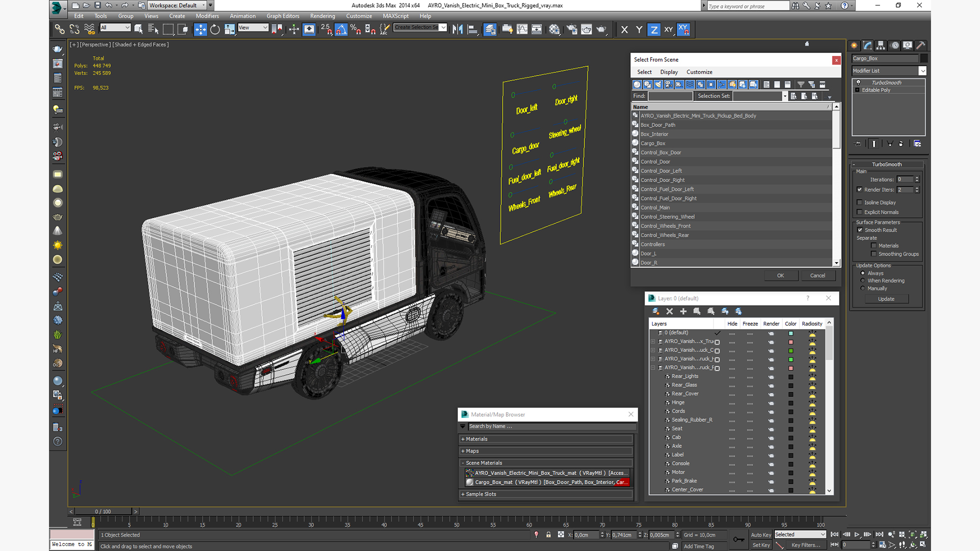Toggle the Render Iters checkbox
The image size is (980, 551).
click(860, 190)
